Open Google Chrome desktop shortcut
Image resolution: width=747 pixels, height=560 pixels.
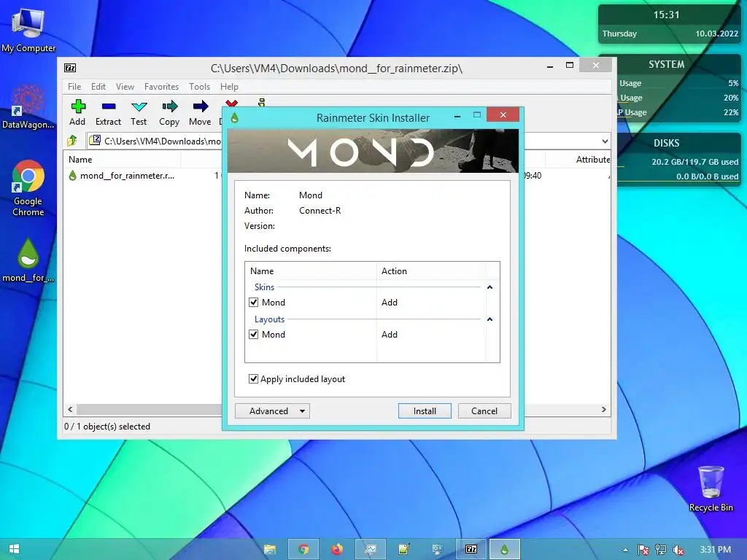[28, 189]
